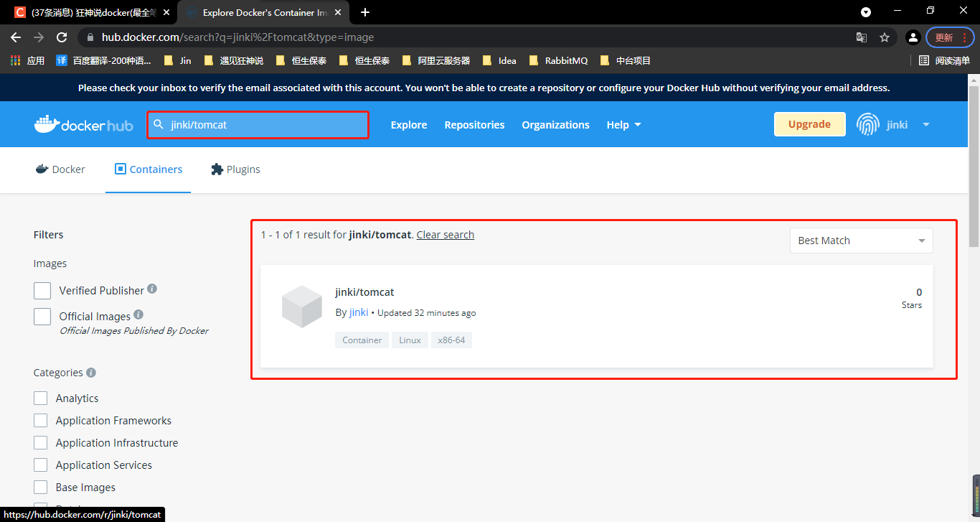Open the jinki/tomcat result title

[x=364, y=292]
